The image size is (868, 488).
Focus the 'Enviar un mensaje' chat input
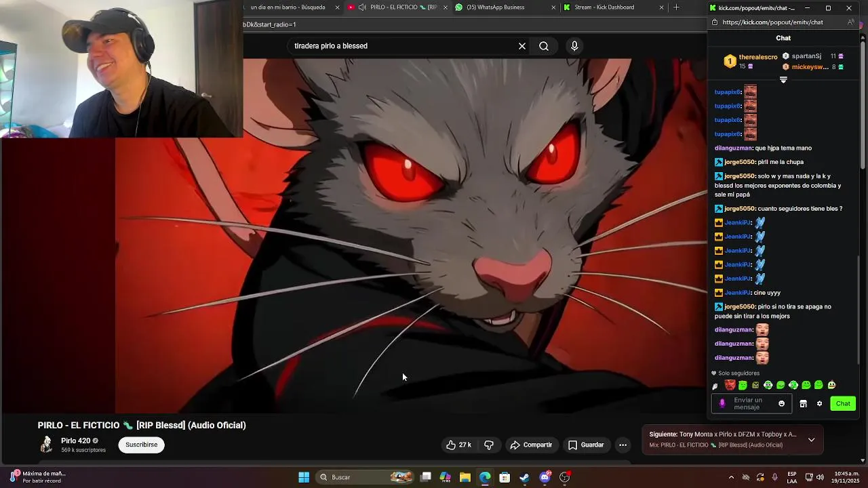coord(751,403)
